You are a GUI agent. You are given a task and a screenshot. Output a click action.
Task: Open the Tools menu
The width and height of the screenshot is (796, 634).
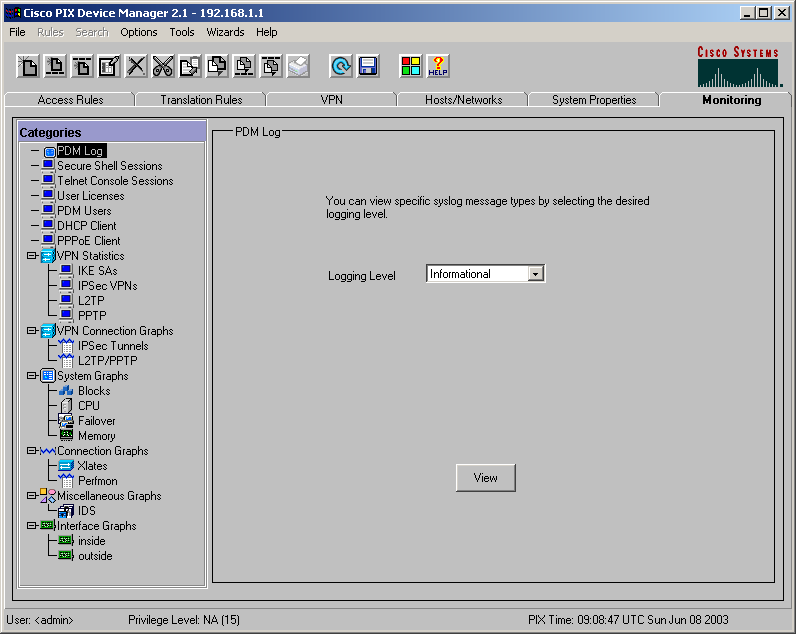182,32
